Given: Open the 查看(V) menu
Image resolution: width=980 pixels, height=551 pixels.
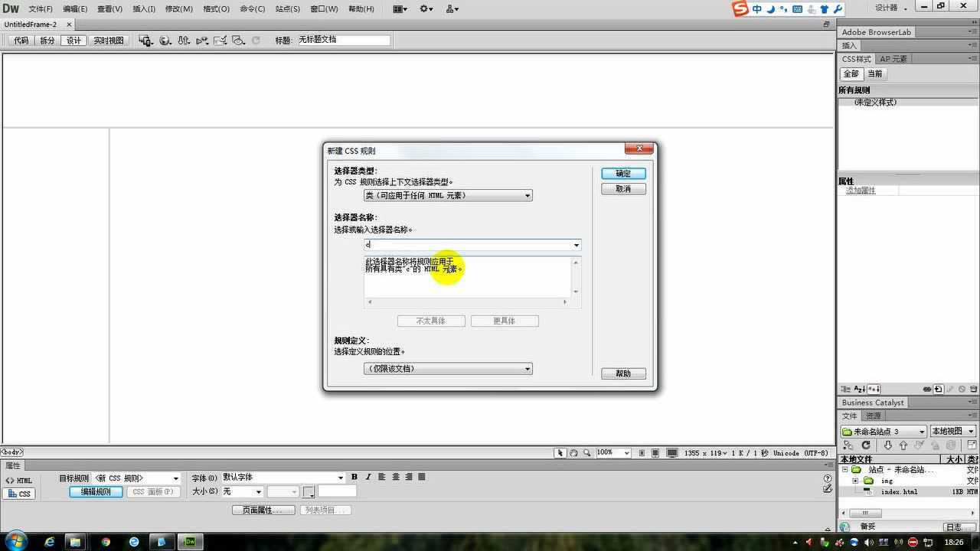Looking at the screenshot, I should (109, 8).
